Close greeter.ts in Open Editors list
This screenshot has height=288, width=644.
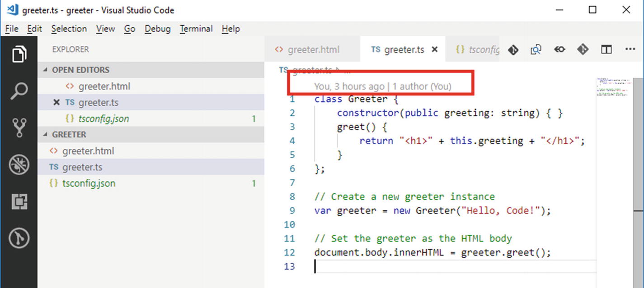coord(56,103)
